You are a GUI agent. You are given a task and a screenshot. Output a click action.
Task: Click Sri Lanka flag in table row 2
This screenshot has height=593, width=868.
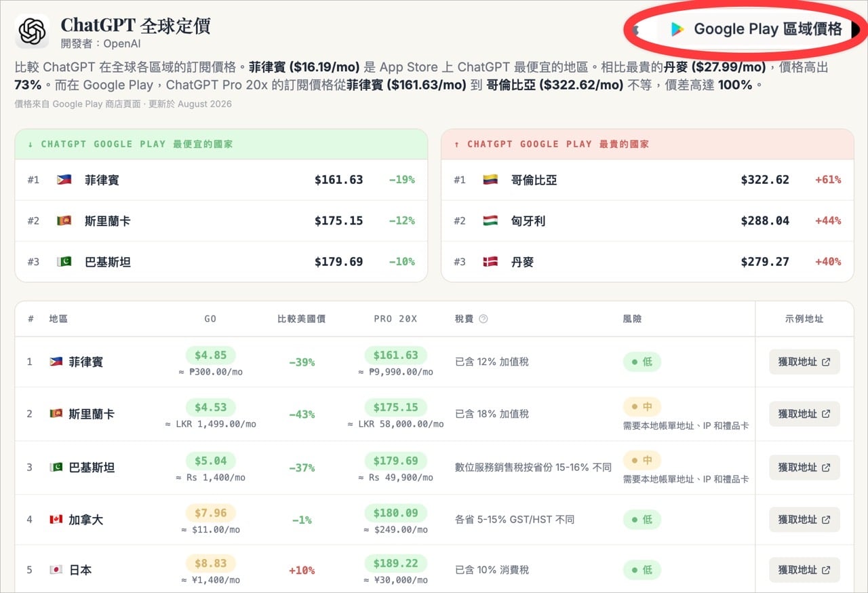tap(56, 414)
